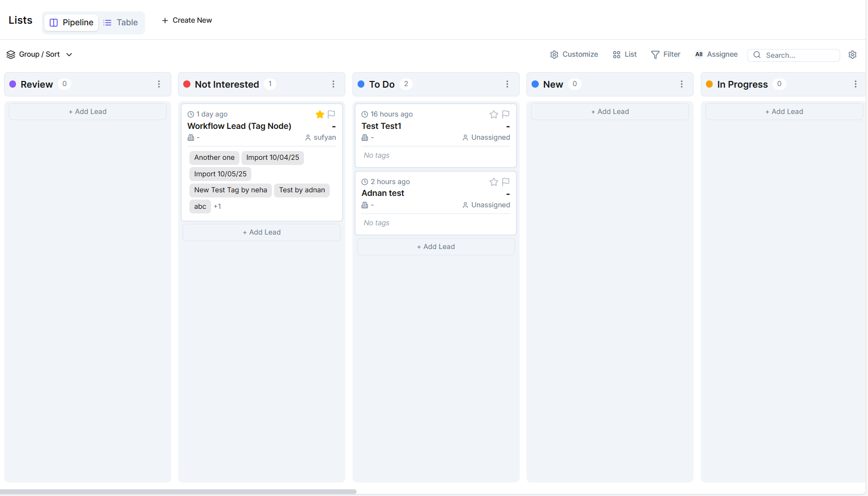This screenshot has height=496, width=868.
Task: Open the To Do column options menu
Action: pos(507,84)
